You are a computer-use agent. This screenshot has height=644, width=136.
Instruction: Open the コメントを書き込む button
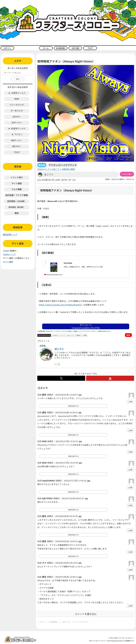tap(86, 614)
